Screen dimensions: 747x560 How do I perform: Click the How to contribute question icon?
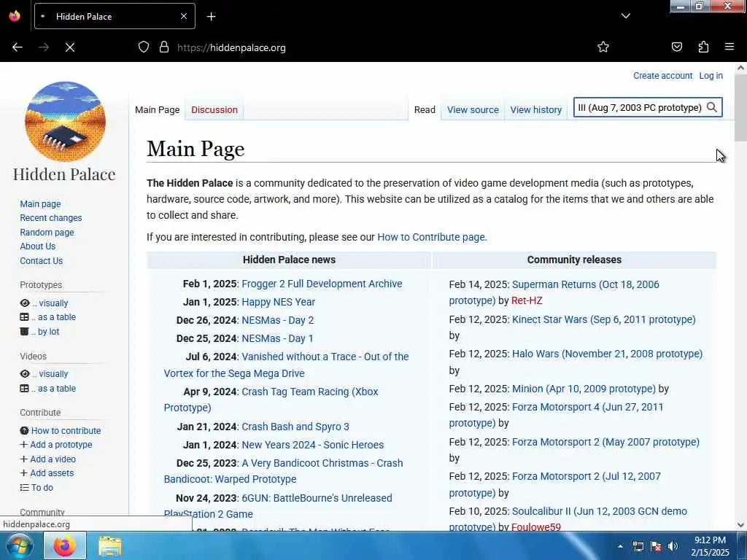[x=24, y=431]
